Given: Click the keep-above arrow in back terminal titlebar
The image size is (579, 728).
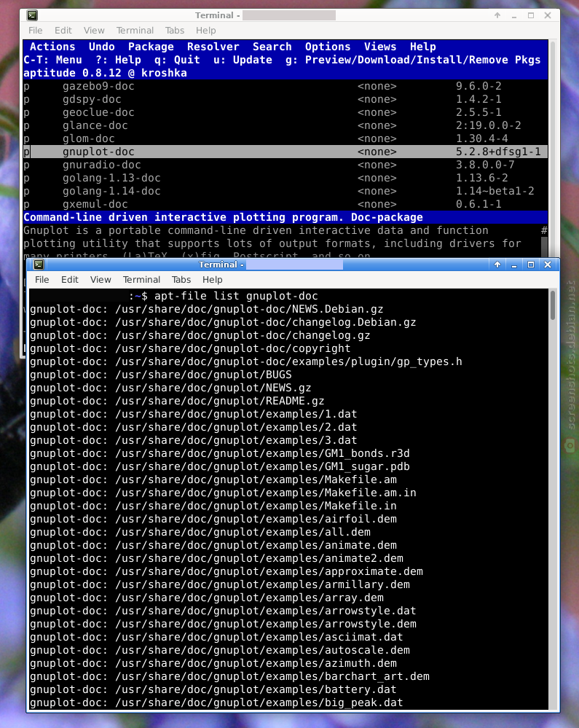Looking at the screenshot, I should click(x=497, y=15).
